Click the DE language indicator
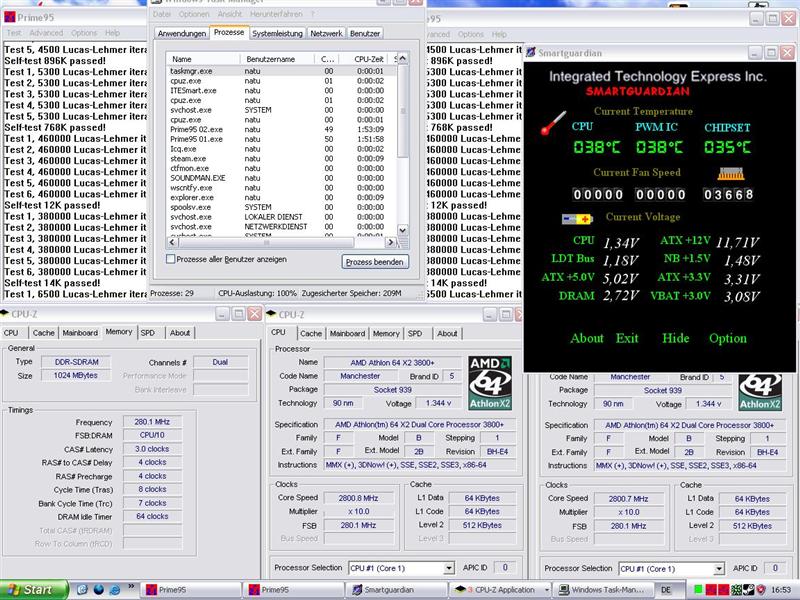800x600 pixels. [666, 590]
